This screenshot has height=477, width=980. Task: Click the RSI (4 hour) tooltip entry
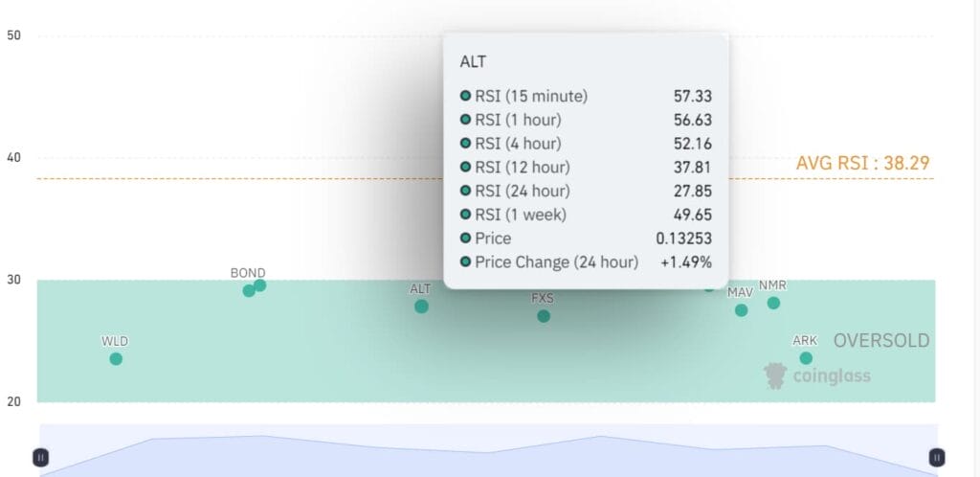586,144
